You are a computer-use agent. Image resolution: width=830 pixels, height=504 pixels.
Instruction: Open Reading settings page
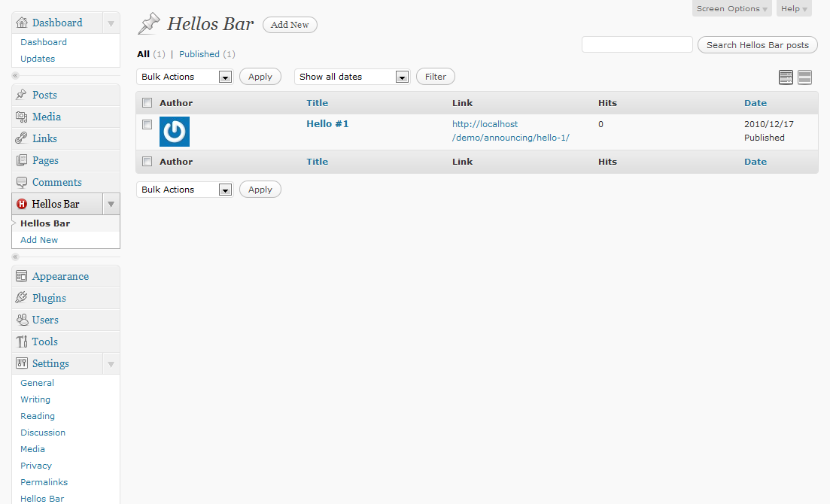[38, 415]
